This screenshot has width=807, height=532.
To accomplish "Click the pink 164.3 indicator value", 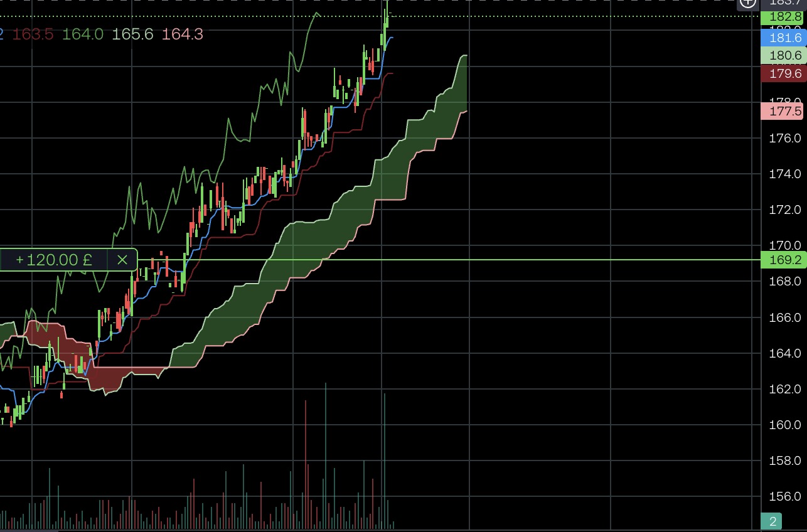I will point(183,35).
